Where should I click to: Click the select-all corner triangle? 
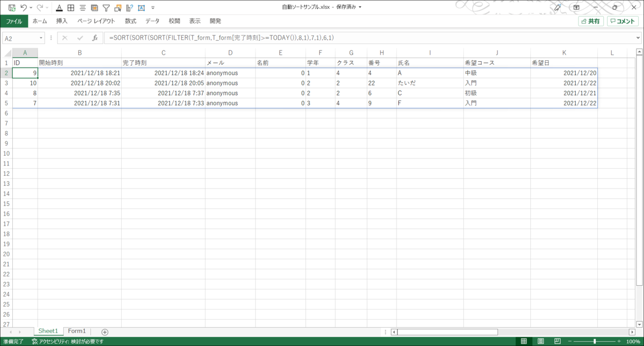[6, 53]
